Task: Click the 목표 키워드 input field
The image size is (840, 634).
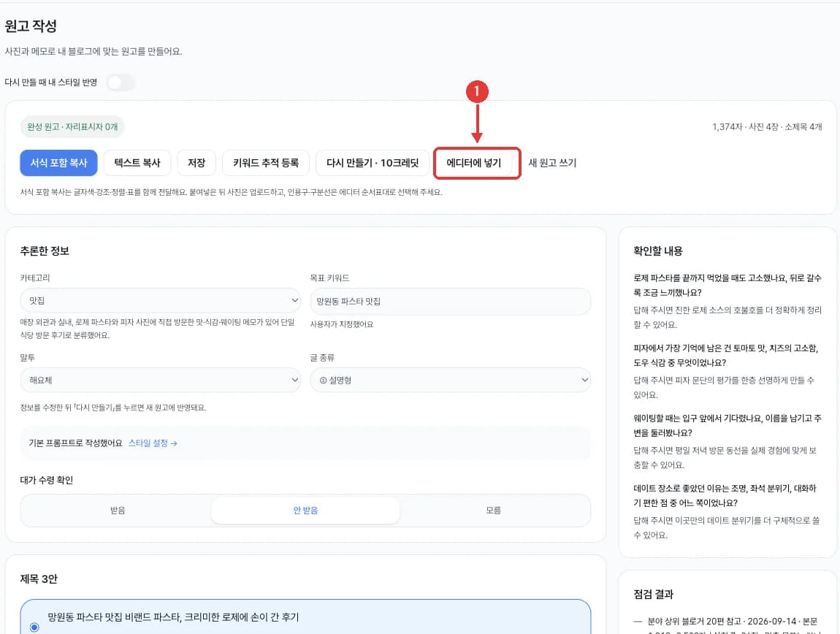Action: click(x=451, y=301)
